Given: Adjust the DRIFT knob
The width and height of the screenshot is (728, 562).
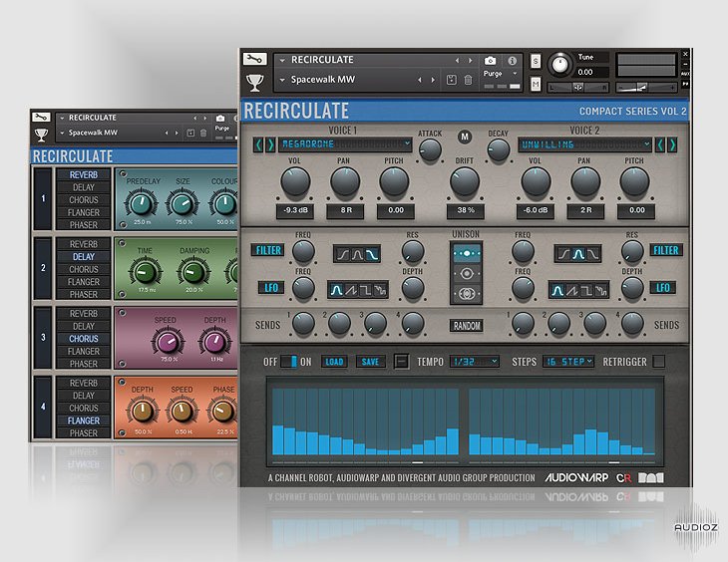Looking at the screenshot, I should (x=465, y=182).
